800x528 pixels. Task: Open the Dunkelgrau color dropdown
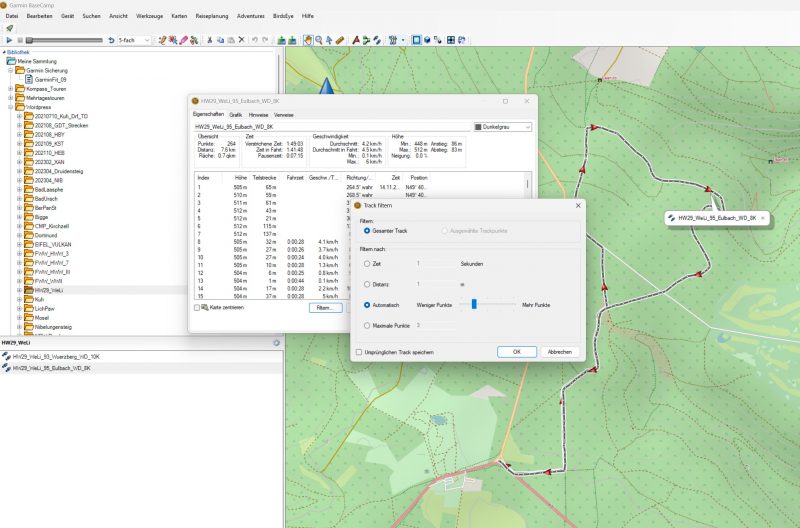(501, 126)
